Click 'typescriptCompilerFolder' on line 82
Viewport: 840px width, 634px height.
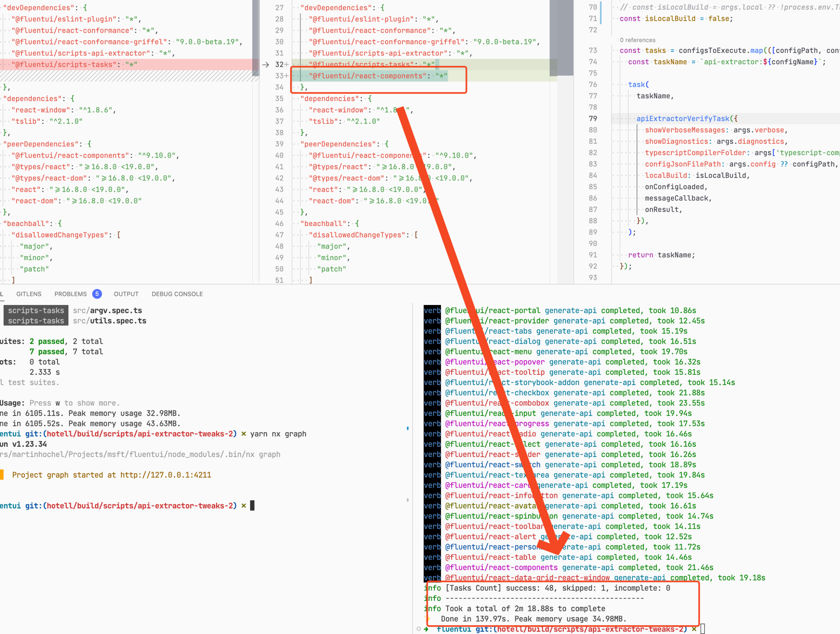pyautogui.click(x=695, y=153)
